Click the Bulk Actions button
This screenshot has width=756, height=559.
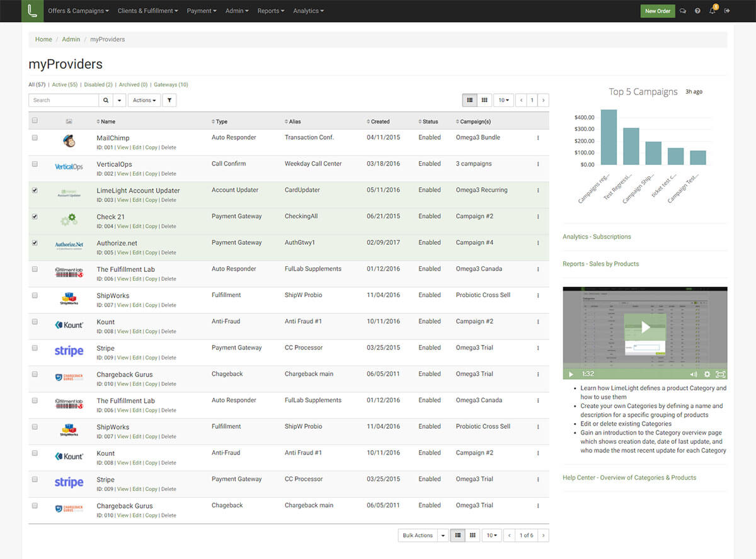pos(418,535)
